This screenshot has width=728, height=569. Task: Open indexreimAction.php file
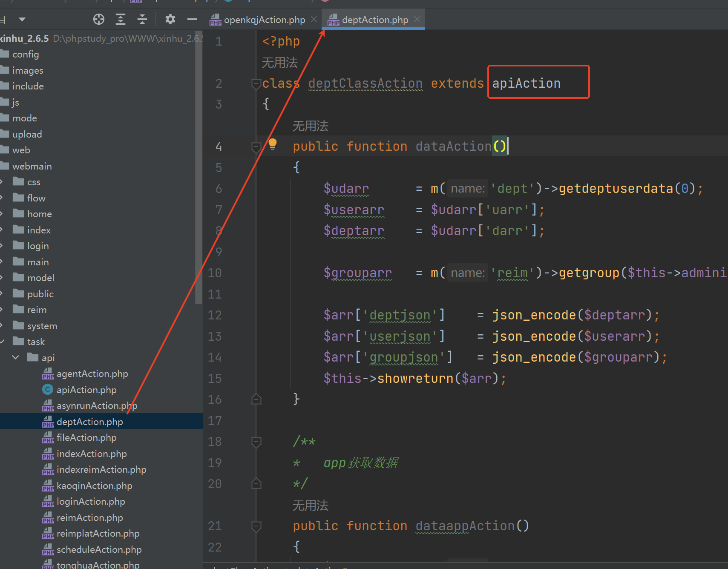click(x=101, y=469)
